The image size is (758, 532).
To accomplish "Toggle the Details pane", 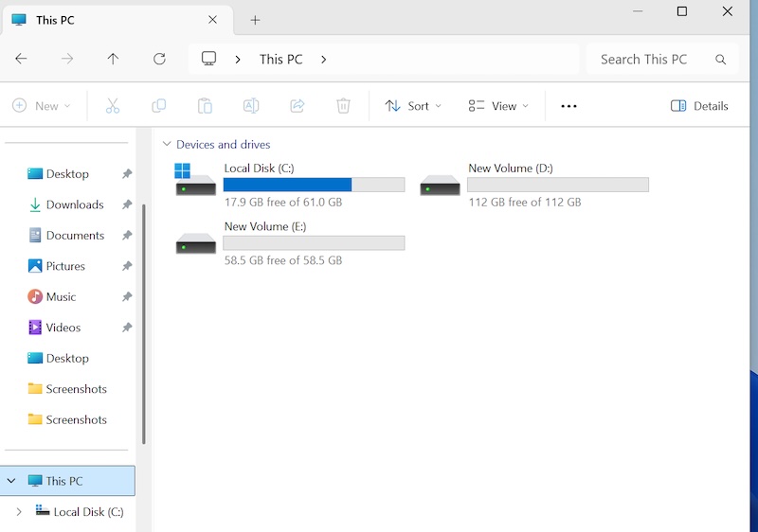I will click(x=699, y=106).
